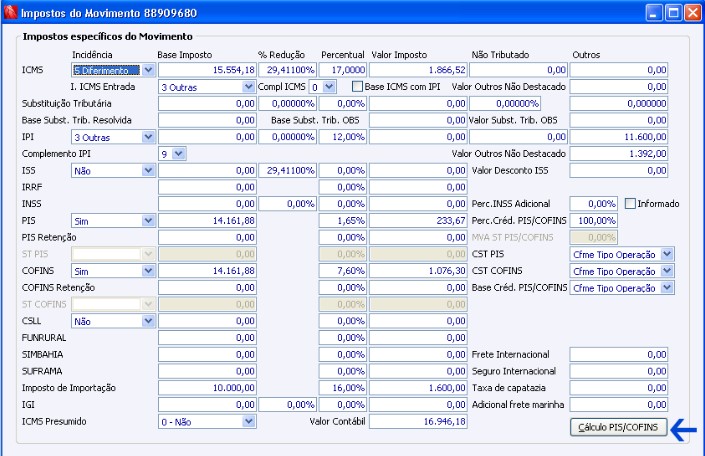Click the INSS Base Imposto field

click(x=207, y=204)
